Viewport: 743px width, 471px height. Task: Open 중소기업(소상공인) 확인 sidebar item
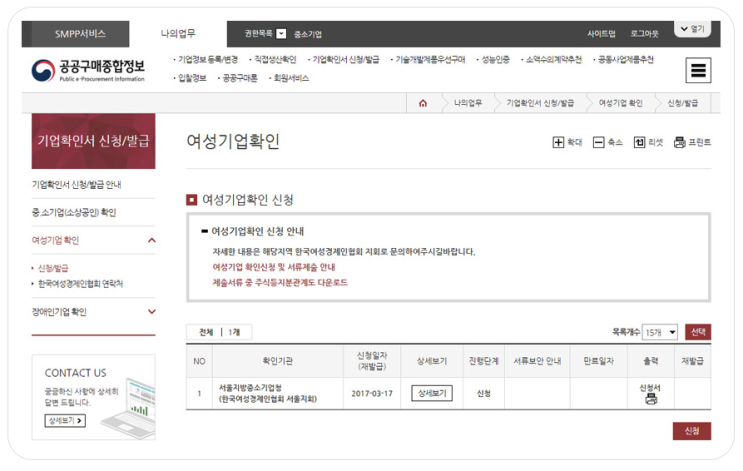73,212
